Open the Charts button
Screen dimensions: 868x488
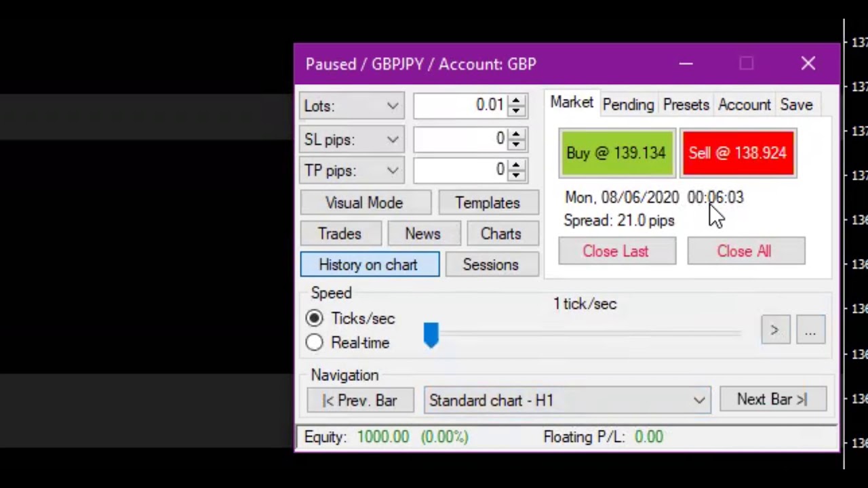(501, 233)
